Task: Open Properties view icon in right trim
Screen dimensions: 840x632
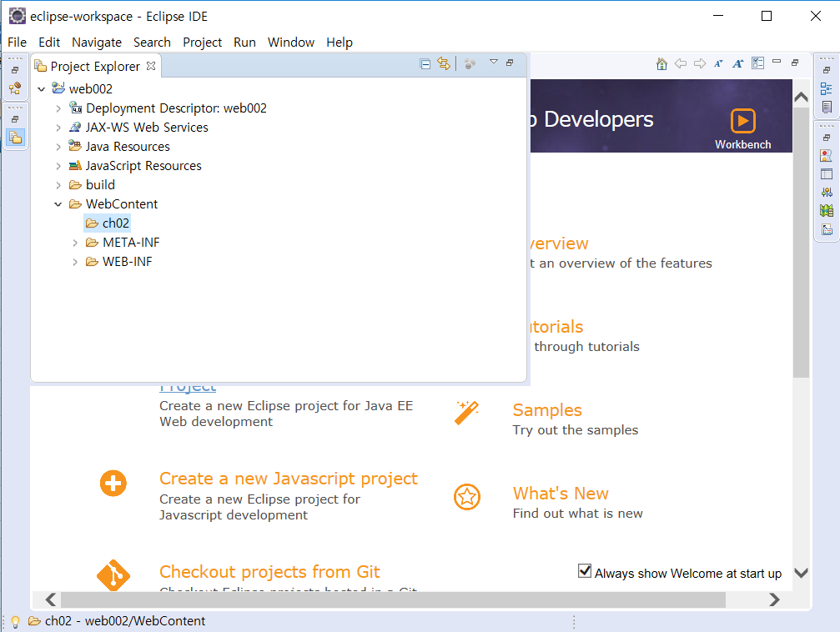Action: (827, 174)
